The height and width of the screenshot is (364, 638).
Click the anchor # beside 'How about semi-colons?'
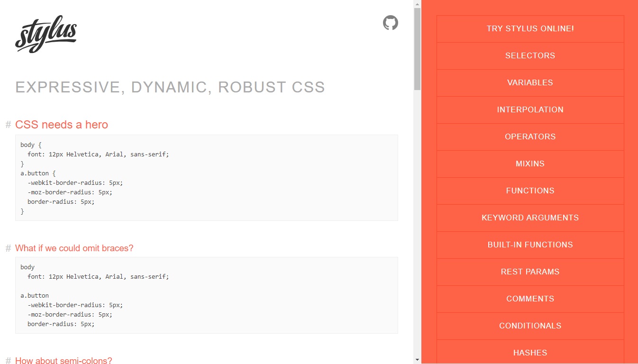[8, 361]
